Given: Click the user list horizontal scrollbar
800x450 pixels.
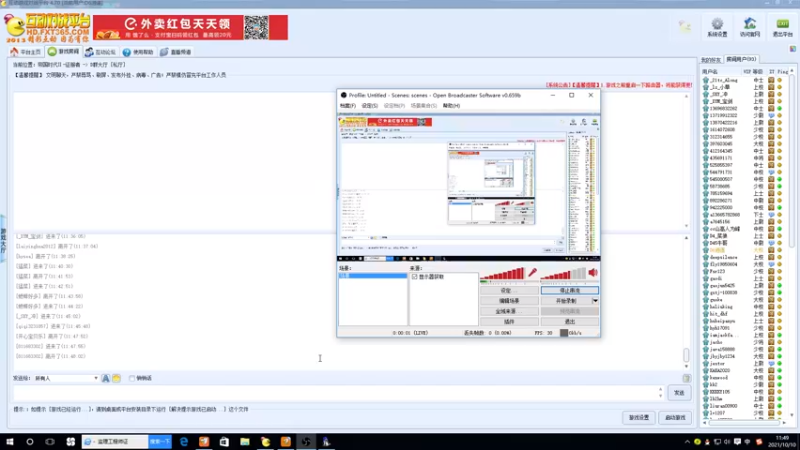Looking at the screenshot, I should click(745, 422).
